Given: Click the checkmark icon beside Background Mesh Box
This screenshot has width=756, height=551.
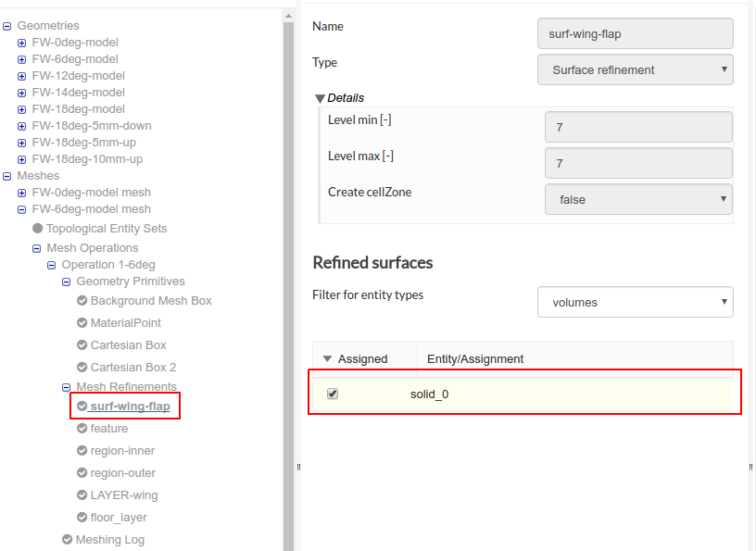Looking at the screenshot, I should [82, 301].
